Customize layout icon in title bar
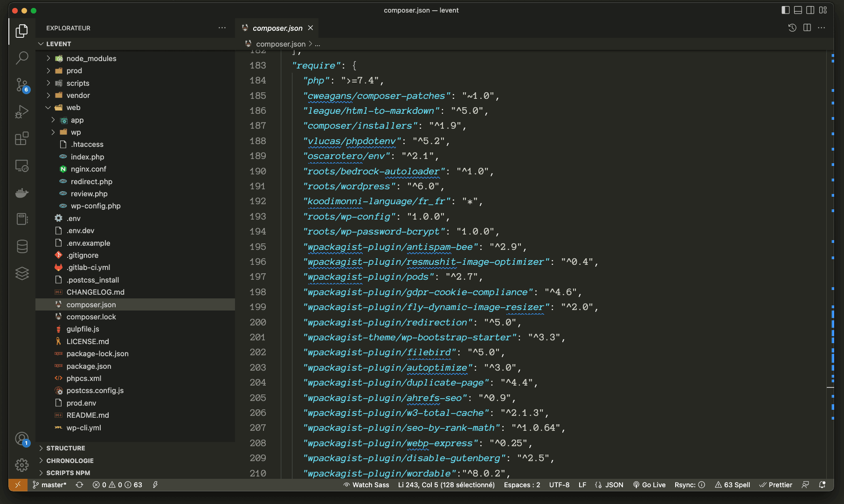The image size is (844, 504). pos(823,10)
